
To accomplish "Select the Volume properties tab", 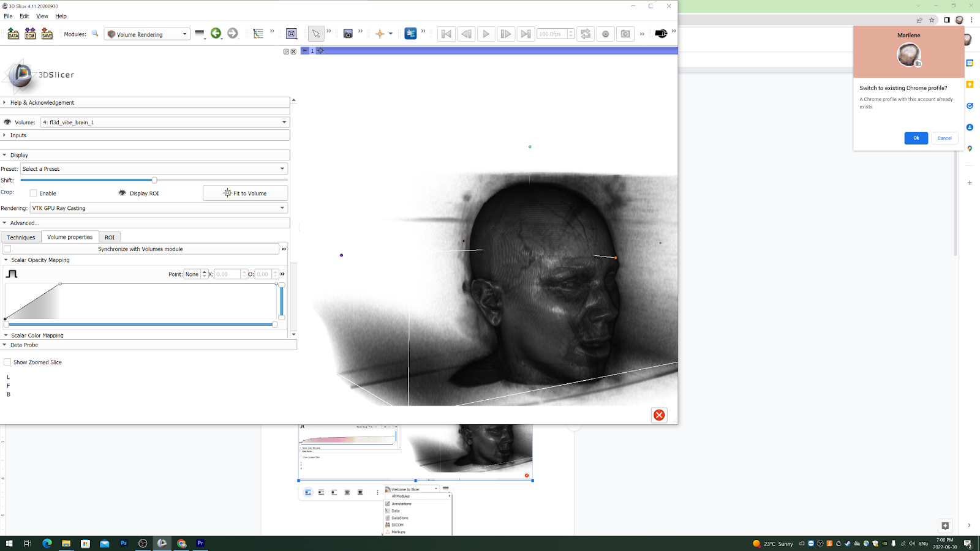I will (x=70, y=237).
